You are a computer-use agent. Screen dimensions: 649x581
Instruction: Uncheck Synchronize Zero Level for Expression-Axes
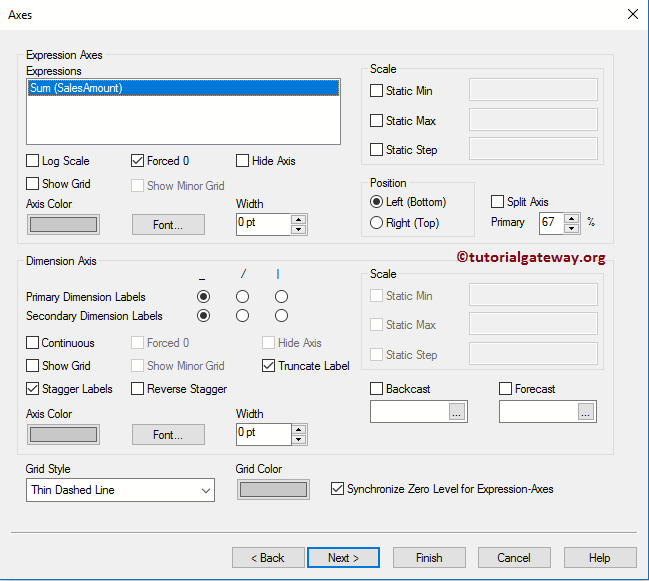(x=337, y=489)
